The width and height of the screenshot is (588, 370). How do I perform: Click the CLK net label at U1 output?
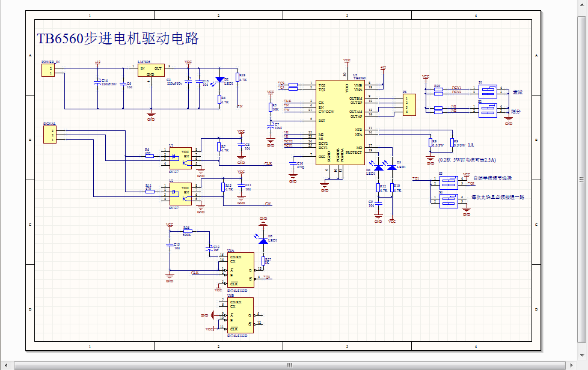coord(268,163)
